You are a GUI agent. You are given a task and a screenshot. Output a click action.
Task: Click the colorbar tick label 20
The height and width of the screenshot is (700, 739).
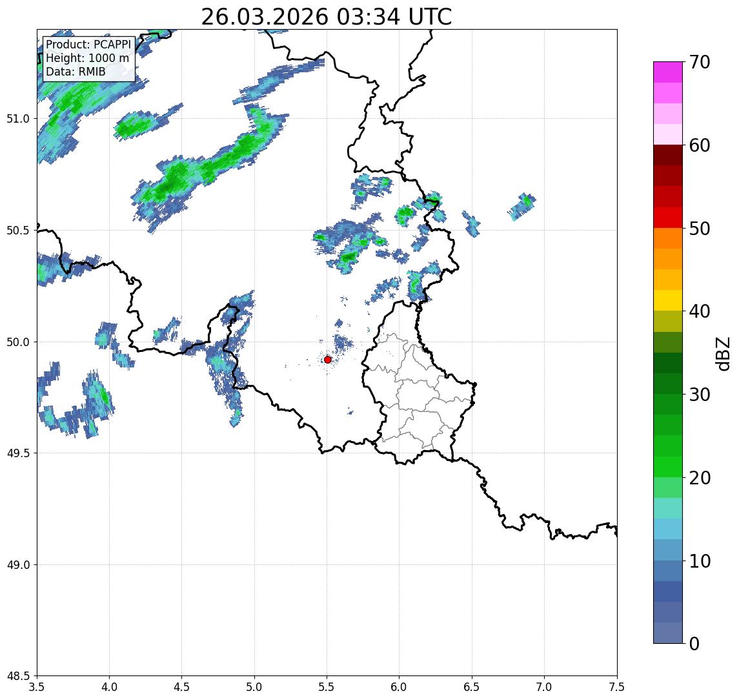700,478
